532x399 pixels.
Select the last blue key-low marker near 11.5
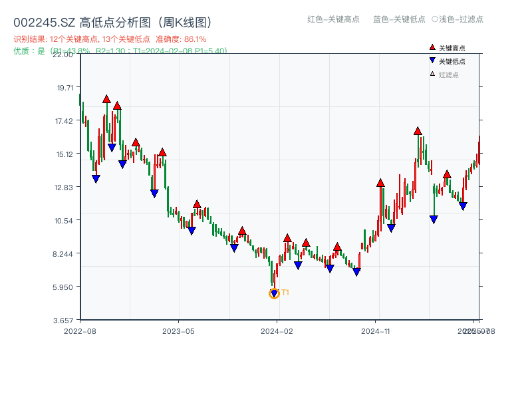[463, 206]
